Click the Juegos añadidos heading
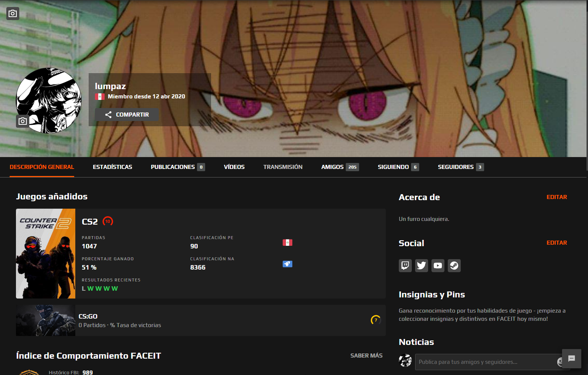The height and width of the screenshot is (375, 588). (x=52, y=197)
